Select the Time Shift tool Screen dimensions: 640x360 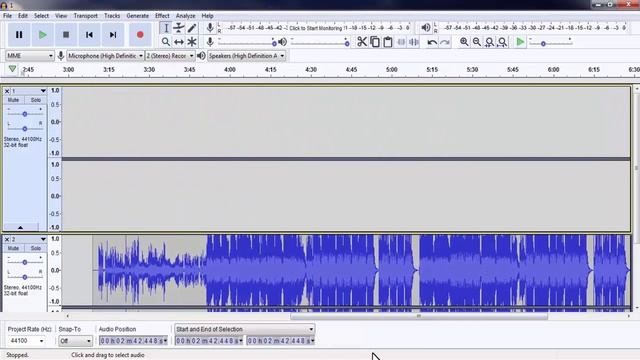[179, 42]
